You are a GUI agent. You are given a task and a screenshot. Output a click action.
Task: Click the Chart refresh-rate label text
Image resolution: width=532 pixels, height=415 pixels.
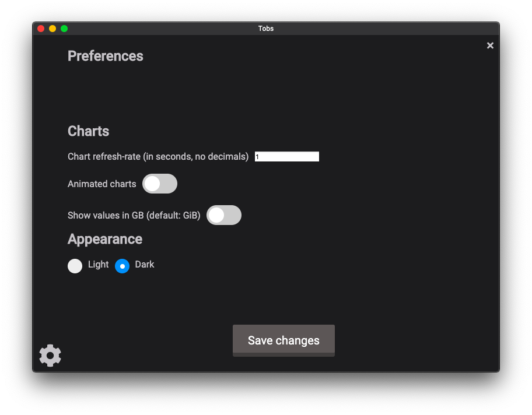tap(158, 156)
